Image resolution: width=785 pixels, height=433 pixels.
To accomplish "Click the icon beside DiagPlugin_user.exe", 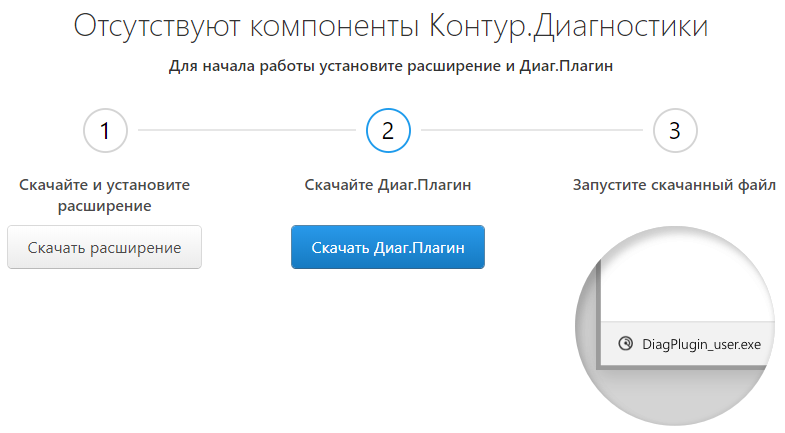I will (x=626, y=343).
